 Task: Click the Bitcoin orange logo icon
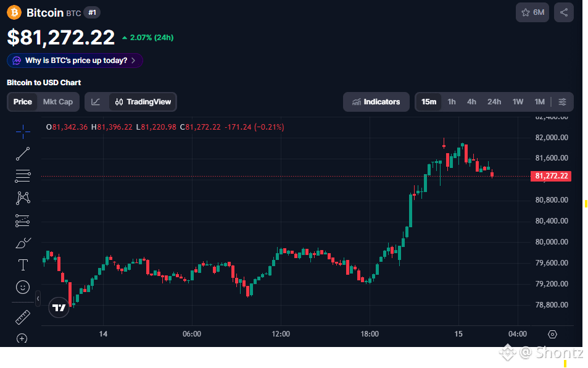[14, 12]
